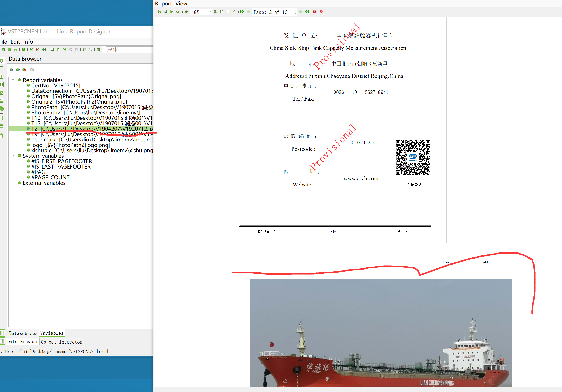The image size is (562, 392).
Task: Zoom in using the designer magnifier icon
Action: (85, 49)
